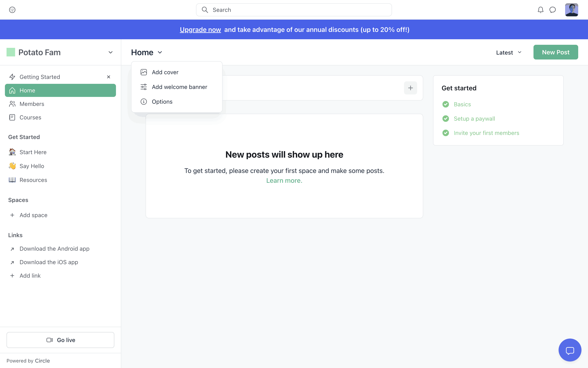The width and height of the screenshot is (588, 368).
Task: Click the Courses book icon
Action: pos(12,117)
